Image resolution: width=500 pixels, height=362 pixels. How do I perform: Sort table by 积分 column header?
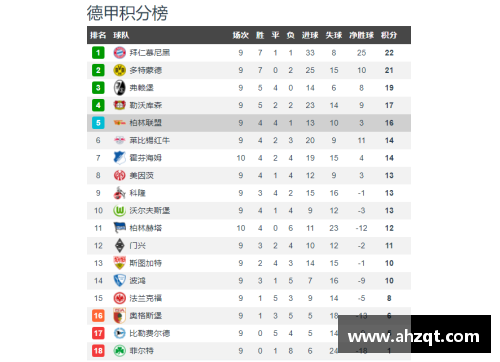coord(389,35)
